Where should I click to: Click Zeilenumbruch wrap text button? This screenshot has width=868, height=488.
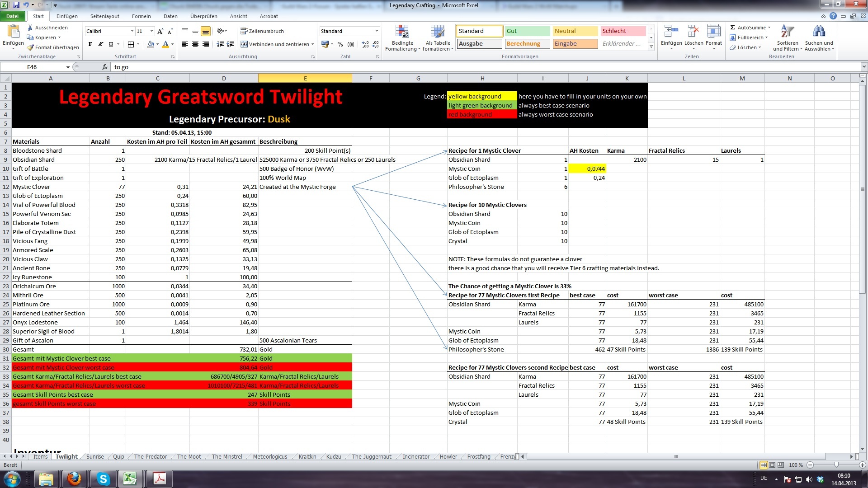tap(262, 31)
